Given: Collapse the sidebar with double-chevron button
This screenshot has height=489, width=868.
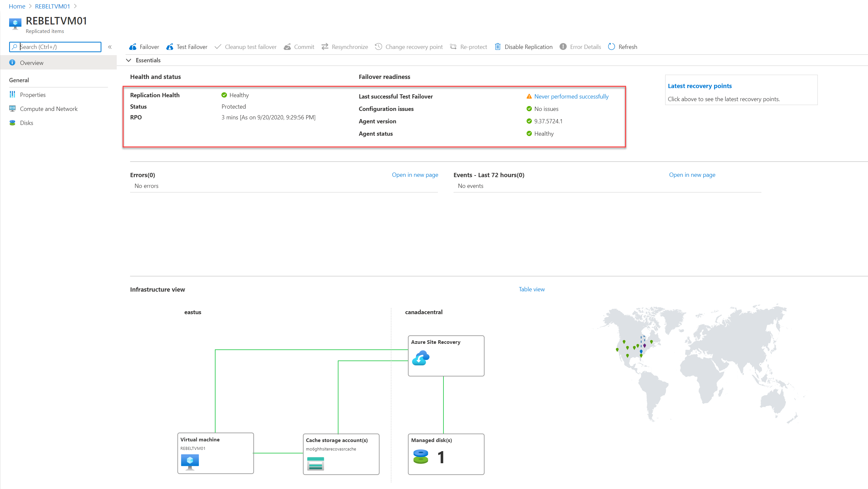Looking at the screenshot, I should coord(110,47).
